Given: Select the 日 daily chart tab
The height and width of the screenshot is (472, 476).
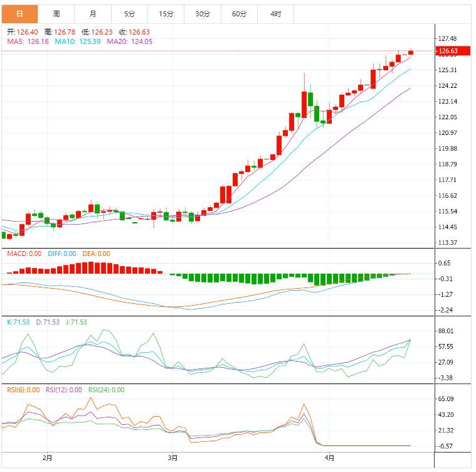Looking at the screenshot, I should (19, 13).
